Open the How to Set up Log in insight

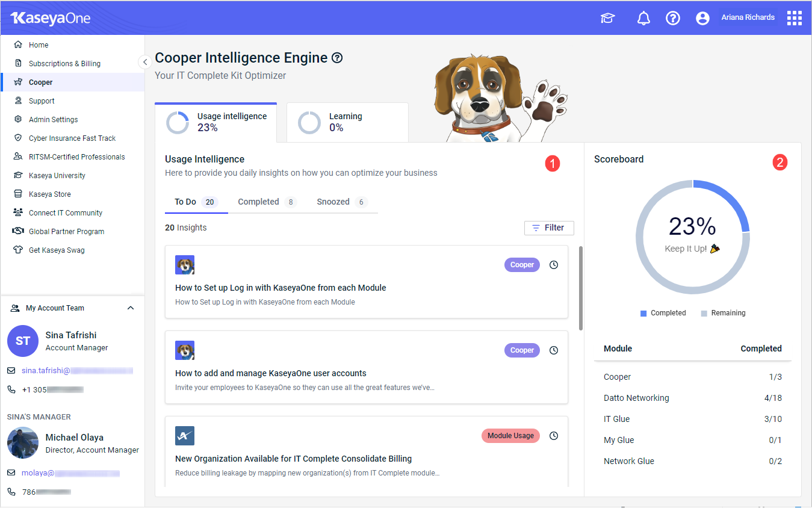367,282
